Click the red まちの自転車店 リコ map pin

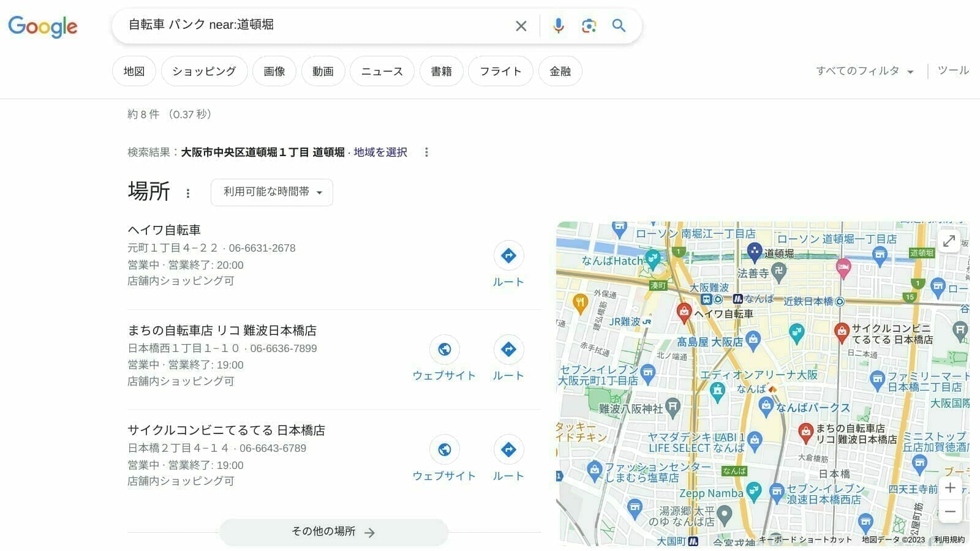point(805,433)
